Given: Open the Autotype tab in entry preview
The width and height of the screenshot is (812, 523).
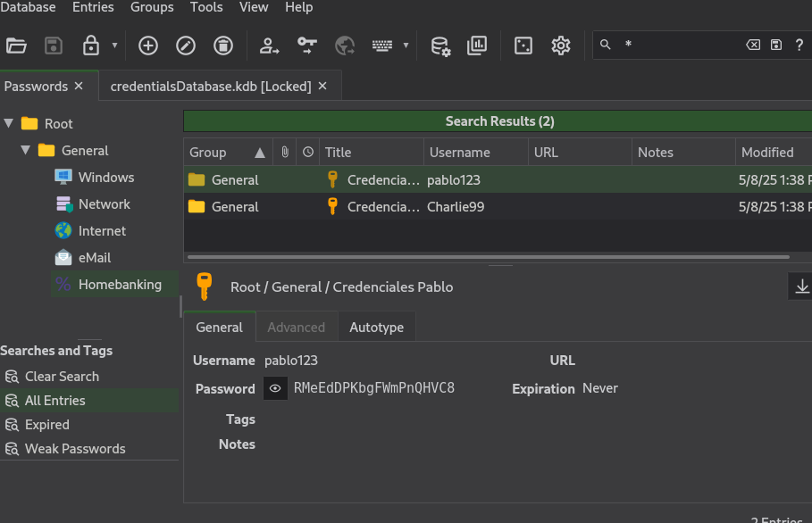Looking at the screenshot, I should pyautogui.click(x=376, y=328).
